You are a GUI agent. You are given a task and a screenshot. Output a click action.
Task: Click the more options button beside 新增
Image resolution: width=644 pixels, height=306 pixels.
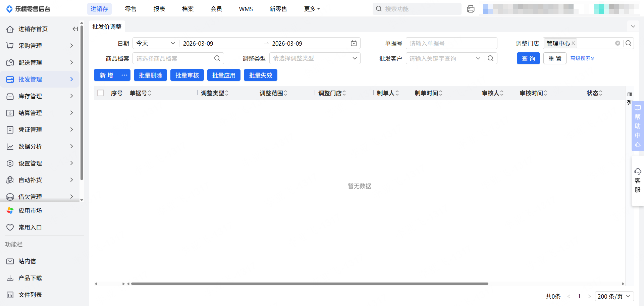pyautogui.click(x=124, y=75)
